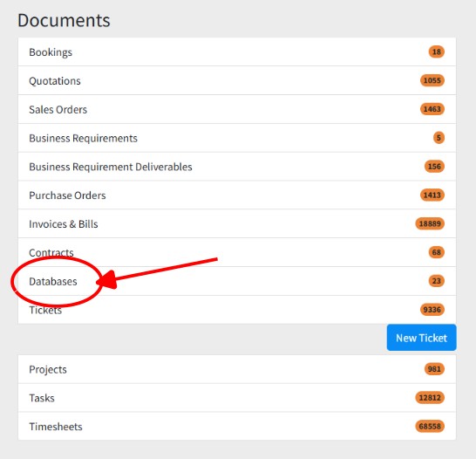Screen dimensions: 476x459
Task: Open Invoices & Bills list
Action: [237, 224]
